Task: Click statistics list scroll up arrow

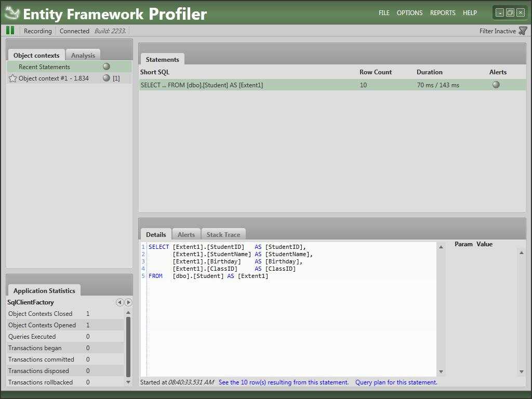Action: (128, 312)
